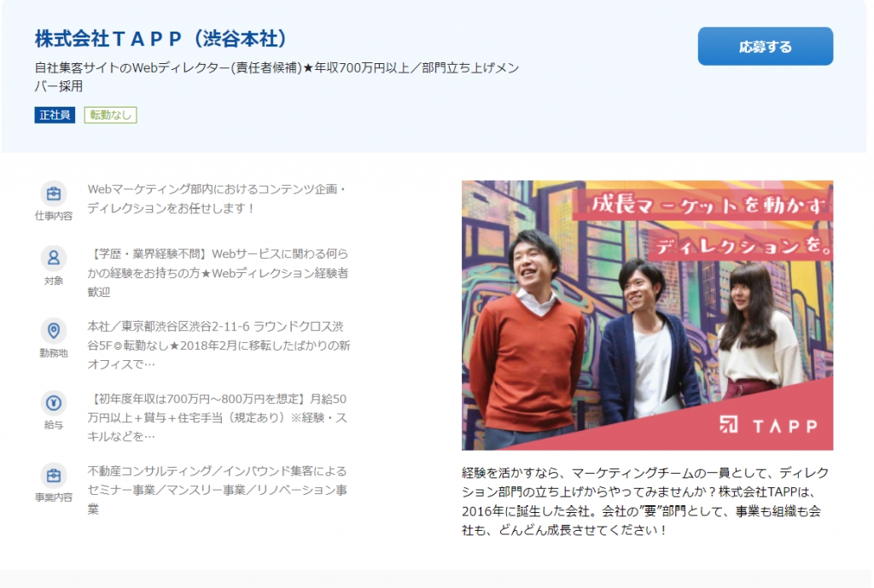874x588 pixels.
Task: Click the 正社員 employment tag
Action: pyautogui.click(x=55, y=115)
